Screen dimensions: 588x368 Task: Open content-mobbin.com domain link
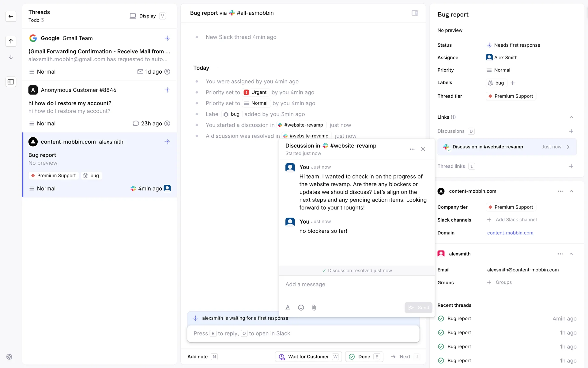pyautogui.click(x=510, y=233)
